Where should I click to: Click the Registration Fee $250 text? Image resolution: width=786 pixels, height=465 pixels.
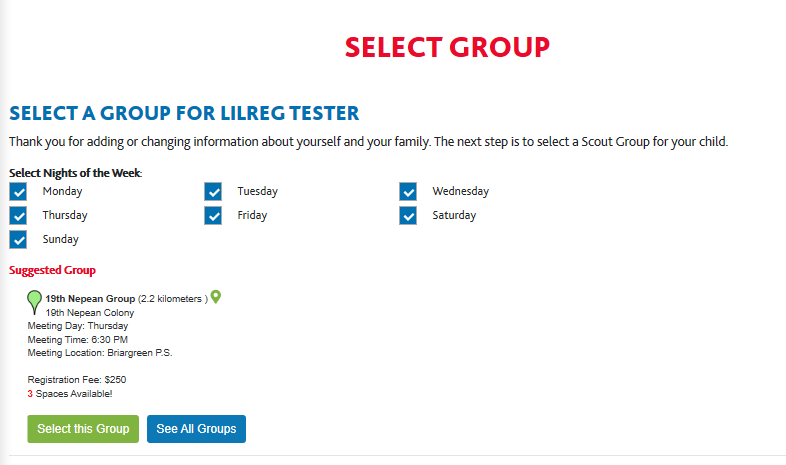pos(77,380)
